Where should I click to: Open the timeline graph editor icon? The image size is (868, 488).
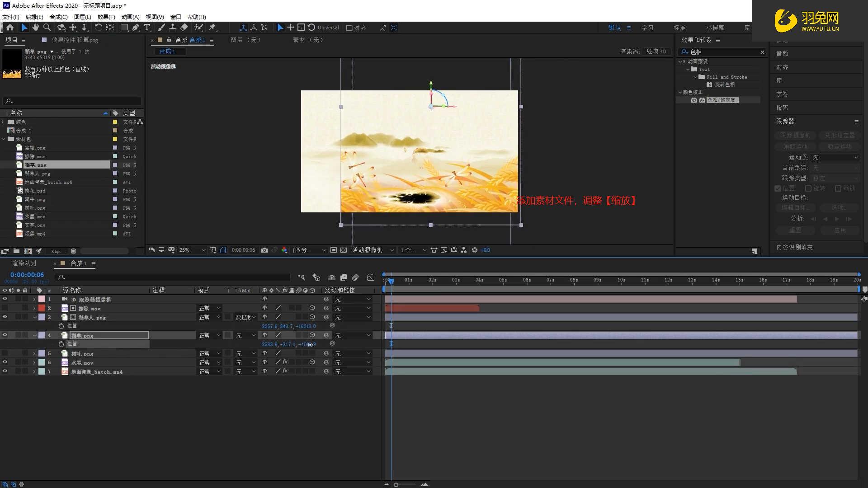point(371,277)
